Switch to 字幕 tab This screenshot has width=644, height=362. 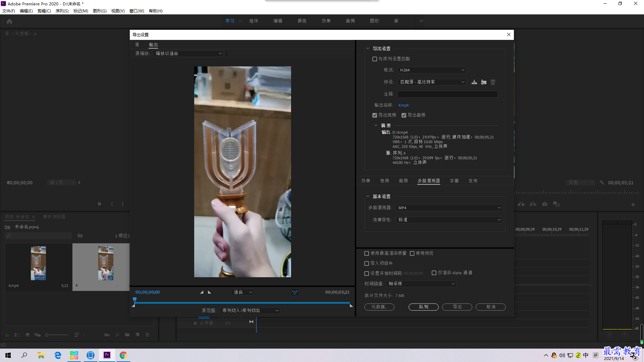click(454, 181)
